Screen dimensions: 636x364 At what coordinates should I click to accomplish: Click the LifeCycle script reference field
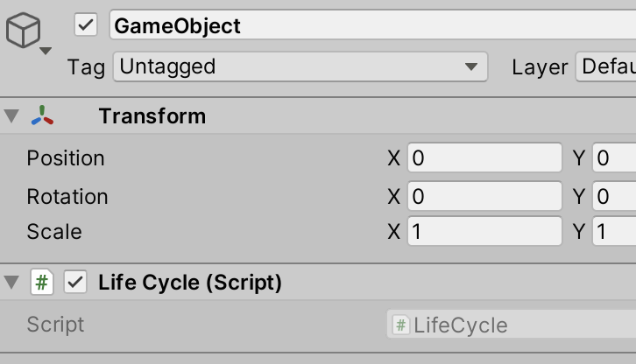pyautogui.click(x=511, y=325)
